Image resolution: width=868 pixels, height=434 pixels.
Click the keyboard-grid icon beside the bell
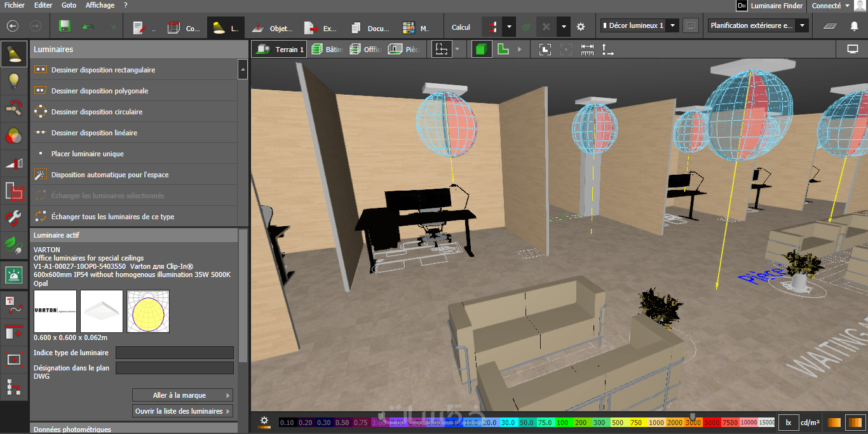(x=830, y=26)
